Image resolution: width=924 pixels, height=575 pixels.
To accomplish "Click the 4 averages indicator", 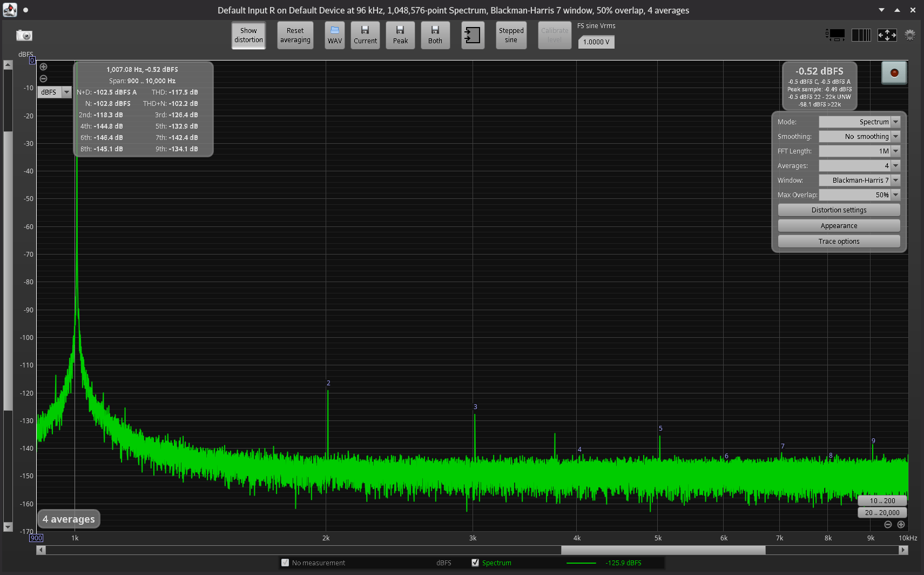I will (x=69, y=519).
